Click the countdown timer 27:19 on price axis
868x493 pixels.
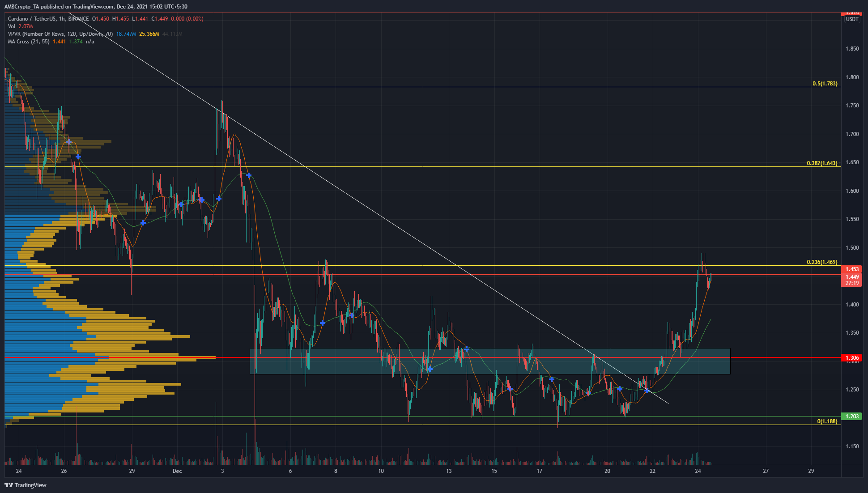[x=851, y=283]
